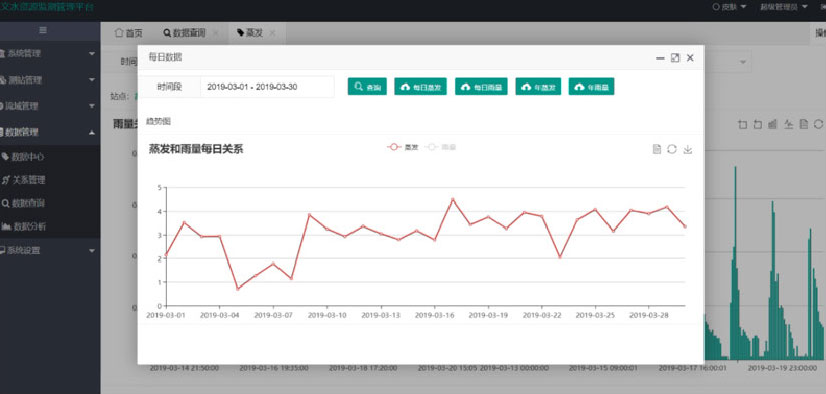Click the 查询 search button
This screenshot has height=394, width=826.
(x=367, y=87)
